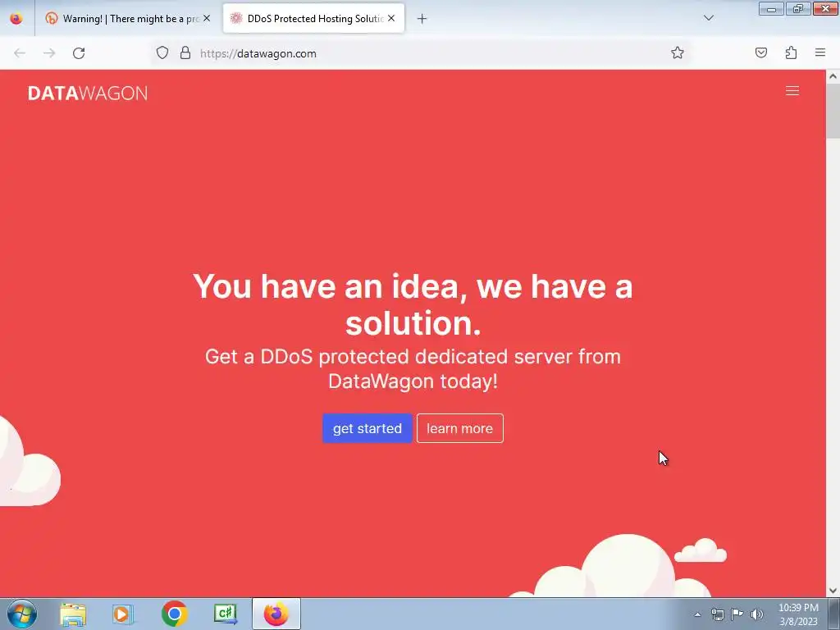Select the DDoS Protected Hosting Solutions tab
Screen dimensions: 840x630
tap(313, 18)
